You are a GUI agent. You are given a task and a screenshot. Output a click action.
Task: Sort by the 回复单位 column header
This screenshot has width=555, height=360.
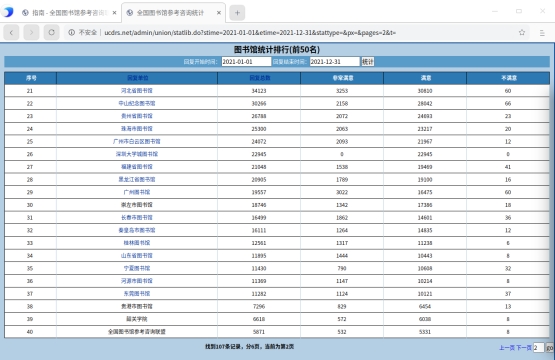(x=137, y=78)
